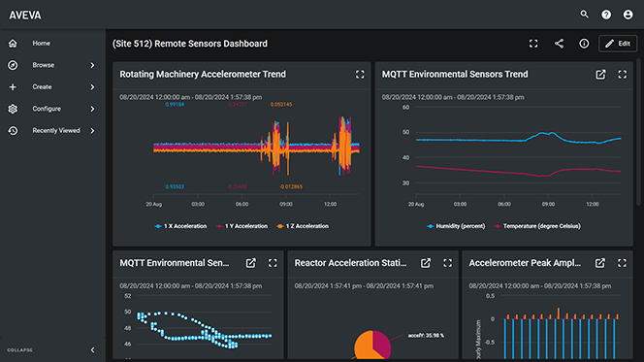Expand the Configure submenu chevron
The height and width of the screenshot is (362, 644).
pyautogui.click(x=92, y=109)
